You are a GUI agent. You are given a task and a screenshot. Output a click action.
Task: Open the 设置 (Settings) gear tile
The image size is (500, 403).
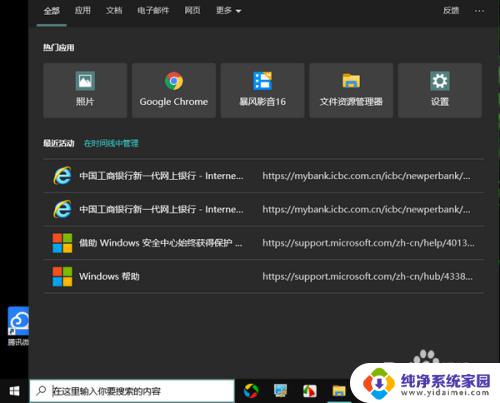pyautogui.click(x=440, y=90)
